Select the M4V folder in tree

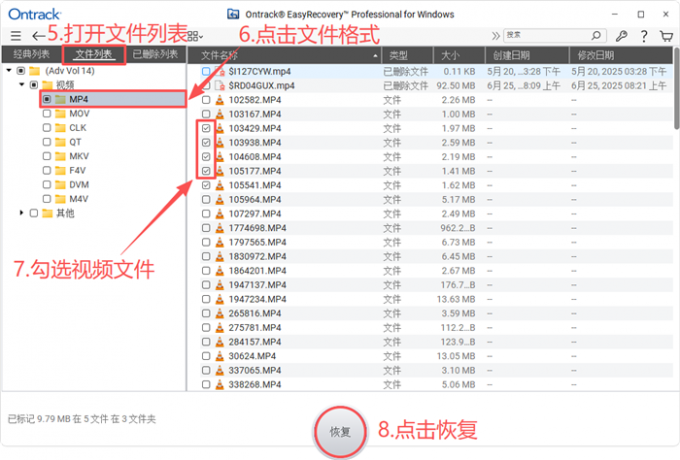click(78, 199)
